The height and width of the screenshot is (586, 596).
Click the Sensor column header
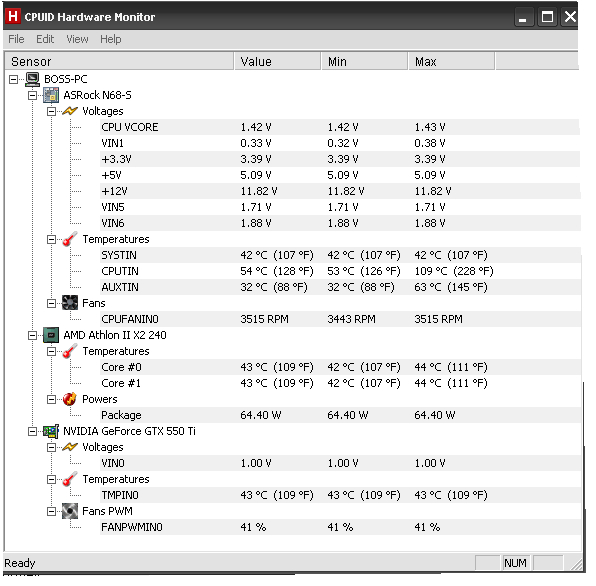pos(119,61)
